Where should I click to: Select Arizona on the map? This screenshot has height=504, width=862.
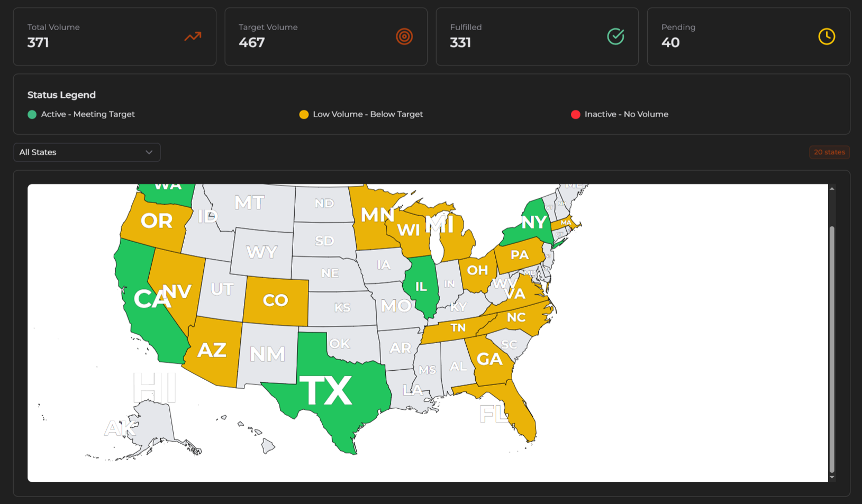213,350
